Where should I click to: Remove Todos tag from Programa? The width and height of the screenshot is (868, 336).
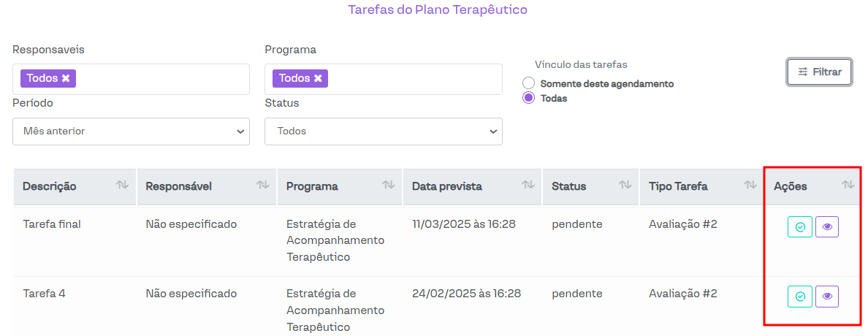pyautogui.click(x=318, y=78)
